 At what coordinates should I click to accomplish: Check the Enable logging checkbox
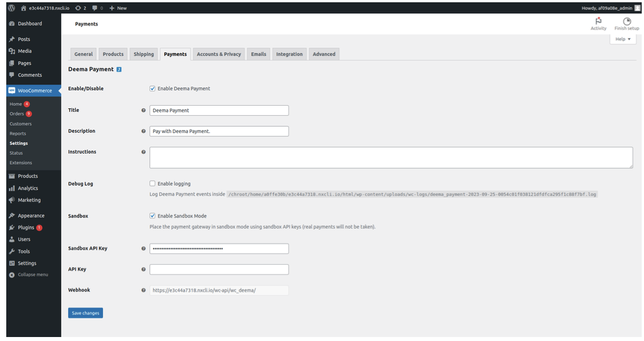[x=152, y=184]
